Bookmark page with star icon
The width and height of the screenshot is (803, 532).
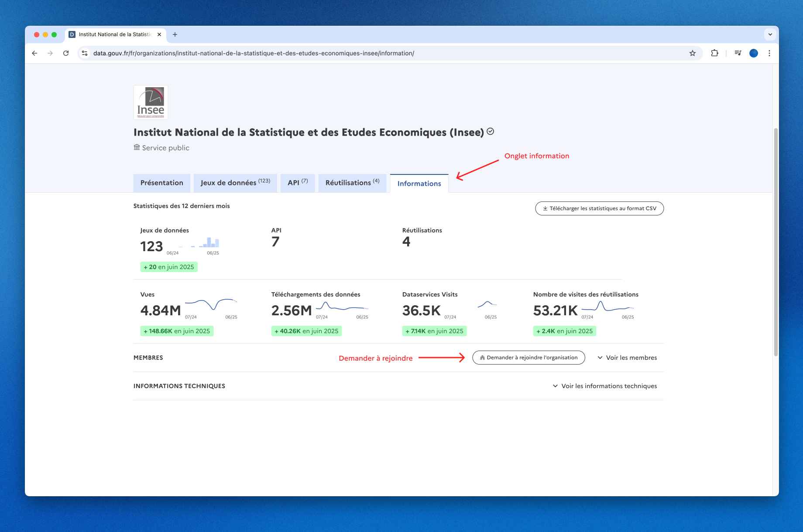click(693, 53)
